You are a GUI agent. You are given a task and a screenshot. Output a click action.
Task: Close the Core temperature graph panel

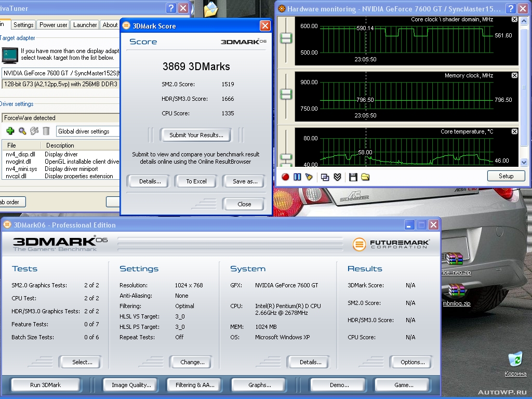click(514, 131)
